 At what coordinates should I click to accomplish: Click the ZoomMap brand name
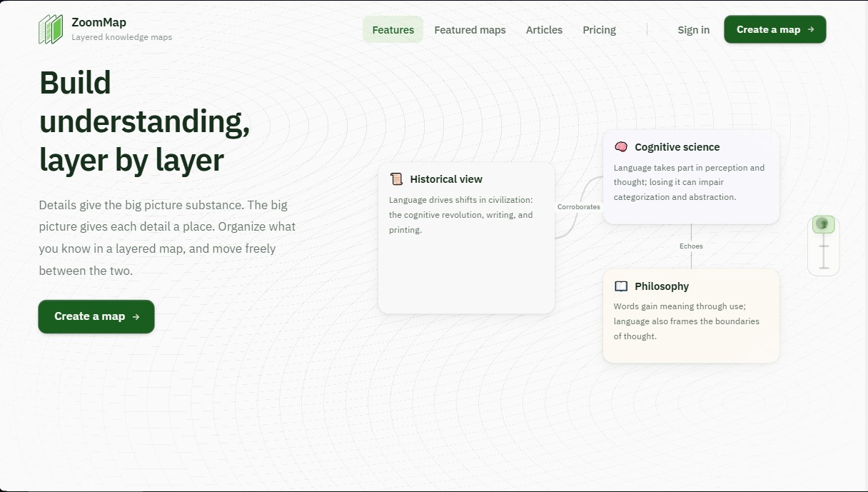pos(99,22)
